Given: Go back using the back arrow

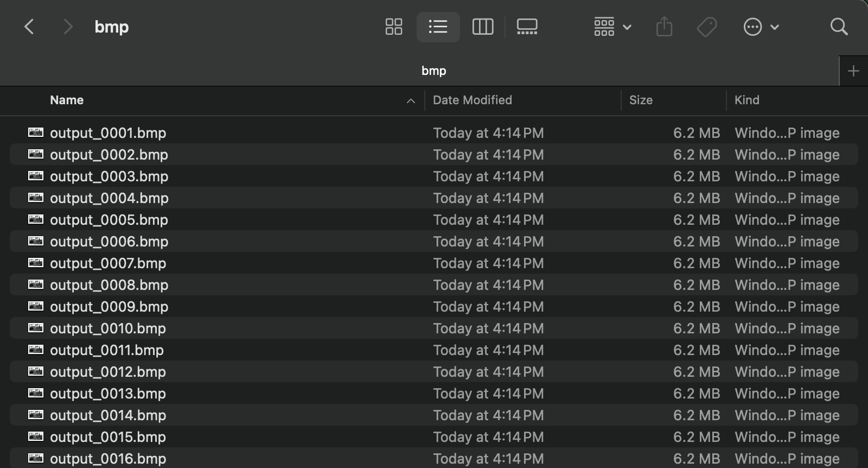Looking at the screenshot, I should click(29, 27).
